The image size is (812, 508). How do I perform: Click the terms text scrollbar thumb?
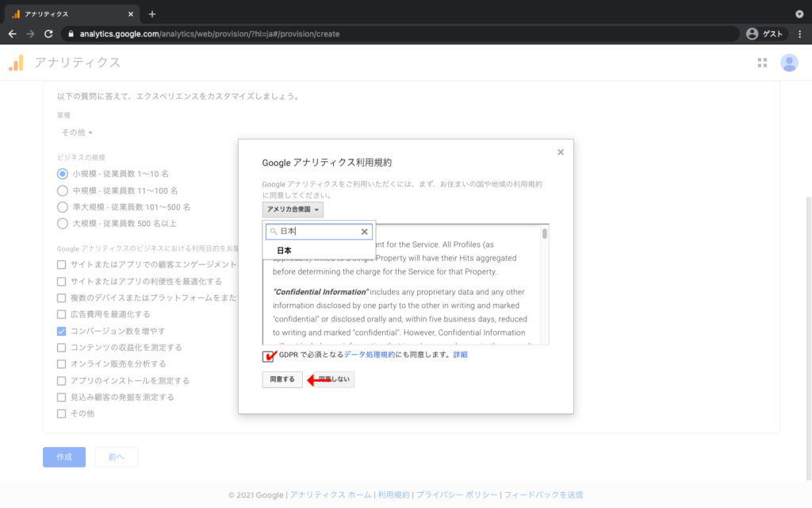tap(544, 234)
